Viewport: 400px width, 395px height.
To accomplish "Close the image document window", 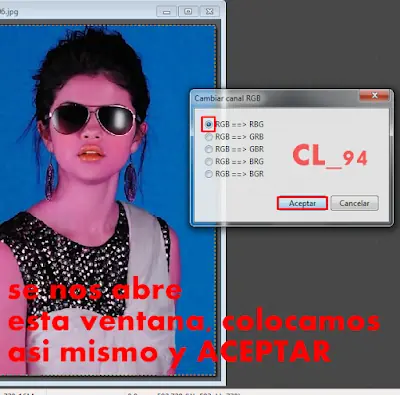I will point(209,12).
